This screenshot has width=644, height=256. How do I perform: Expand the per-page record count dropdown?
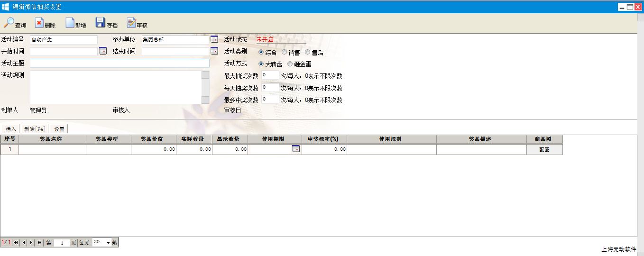(108, 242)
